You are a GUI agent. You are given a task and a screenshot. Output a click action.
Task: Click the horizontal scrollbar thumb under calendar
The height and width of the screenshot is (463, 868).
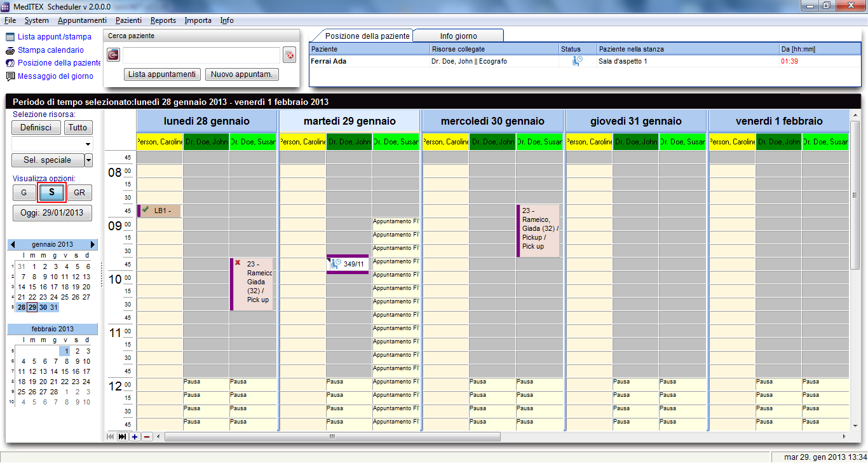tap(331, 437)
